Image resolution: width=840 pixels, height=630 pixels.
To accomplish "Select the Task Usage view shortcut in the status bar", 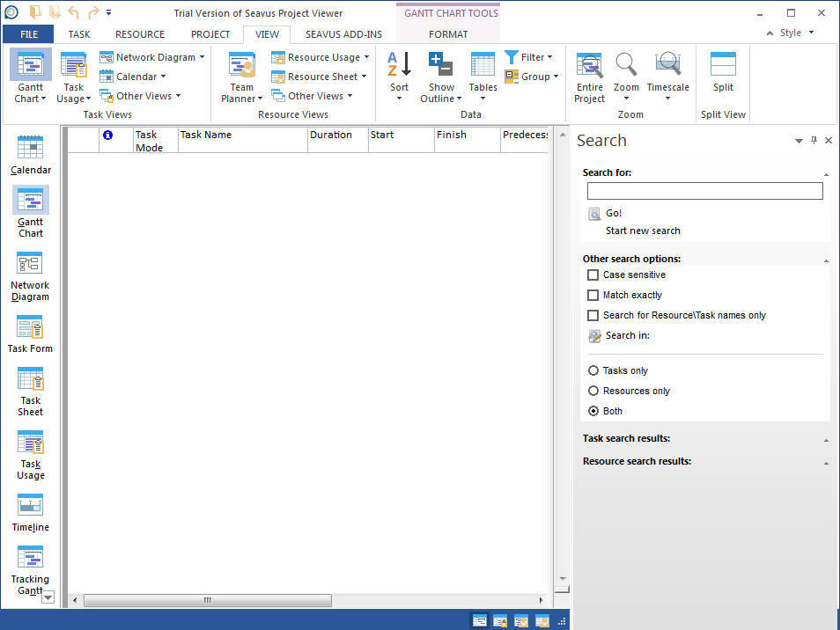I will pos(499,620).
